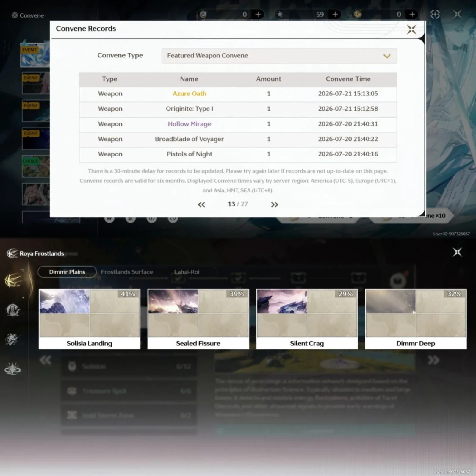Select the Dimmr Plains tab
Viewport: 476px width, 476px height.
tap(67, 272)
